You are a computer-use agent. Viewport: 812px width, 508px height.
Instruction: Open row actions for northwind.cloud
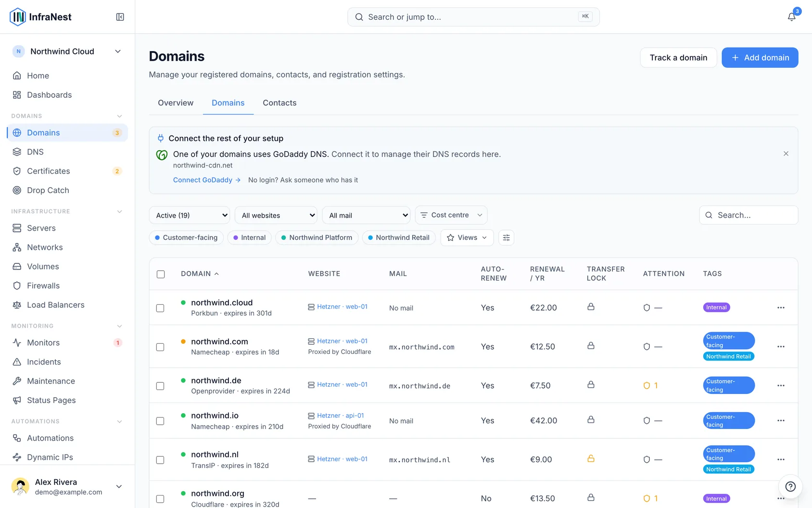pyautogui.click(x=781, y=308)
